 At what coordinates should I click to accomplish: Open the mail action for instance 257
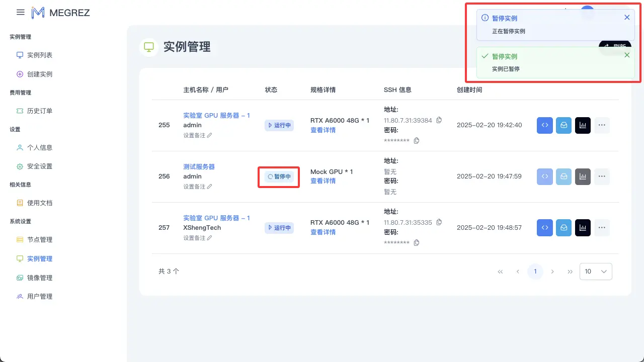pos(563,228)
